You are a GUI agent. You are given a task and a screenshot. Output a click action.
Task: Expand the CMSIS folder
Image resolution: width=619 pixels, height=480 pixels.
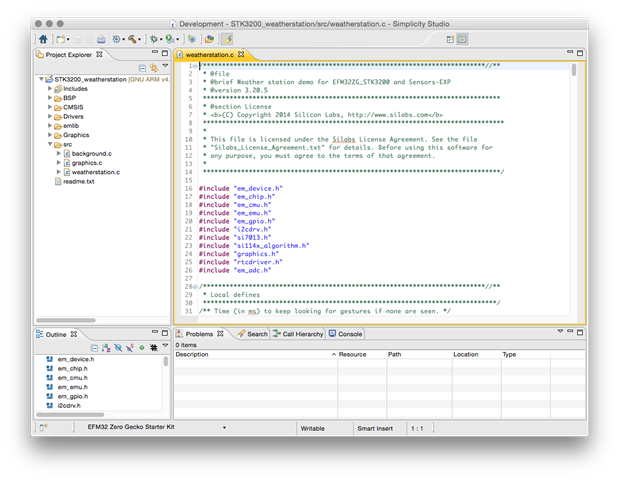coord(50,107)
